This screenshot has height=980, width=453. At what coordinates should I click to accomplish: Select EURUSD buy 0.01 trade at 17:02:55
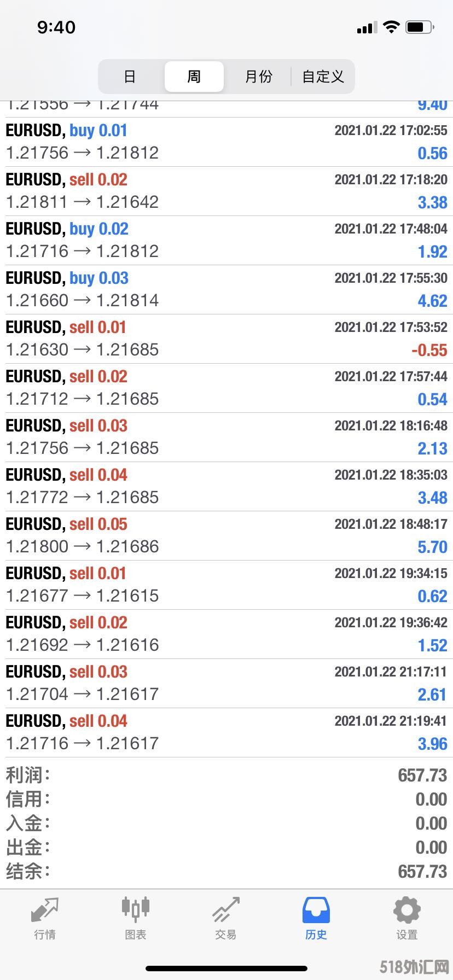tap(226, 142)
